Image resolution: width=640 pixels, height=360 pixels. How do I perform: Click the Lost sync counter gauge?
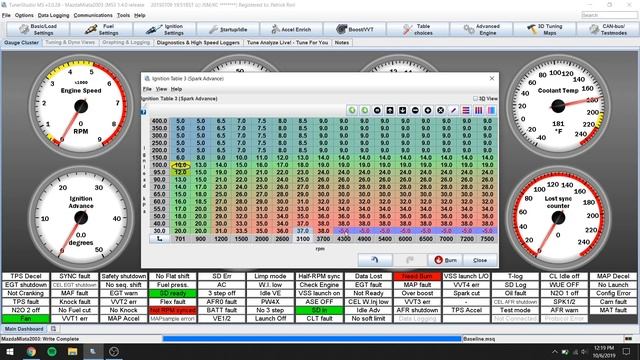558,217
